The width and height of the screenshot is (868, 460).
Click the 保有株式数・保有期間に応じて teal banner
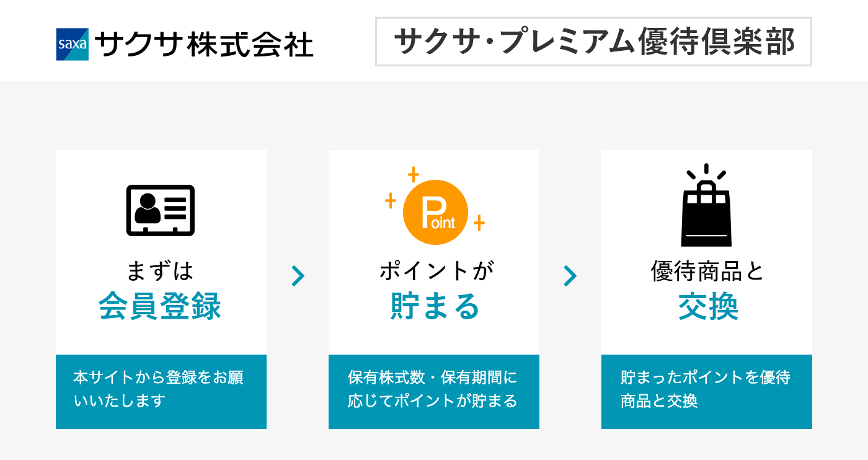(434, 391)
